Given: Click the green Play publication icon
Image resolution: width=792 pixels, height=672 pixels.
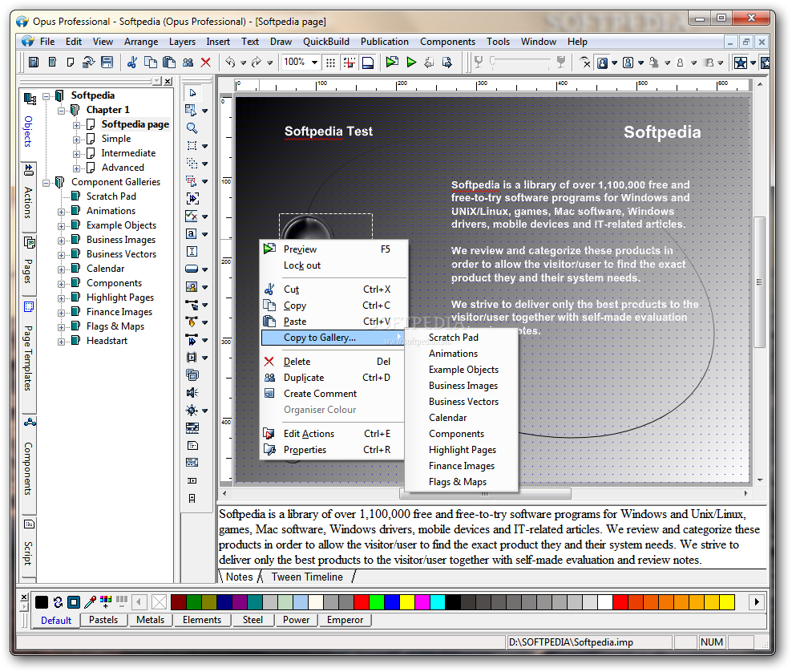Looking at the screenshot, I should coord(411,62).
